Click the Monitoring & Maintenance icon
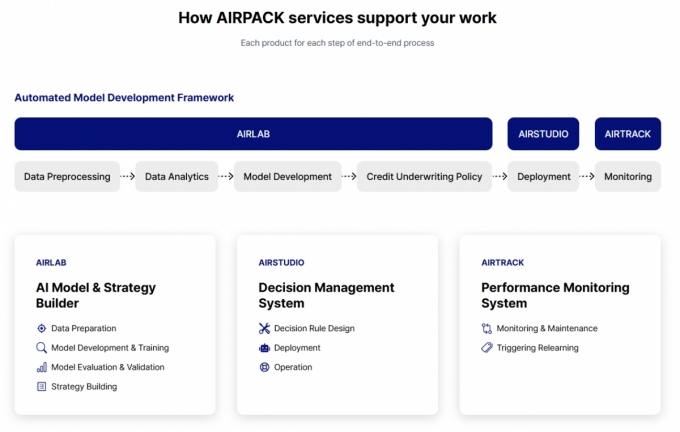The width and height of the screenshot is (680, 432). [x=487, y=328]
